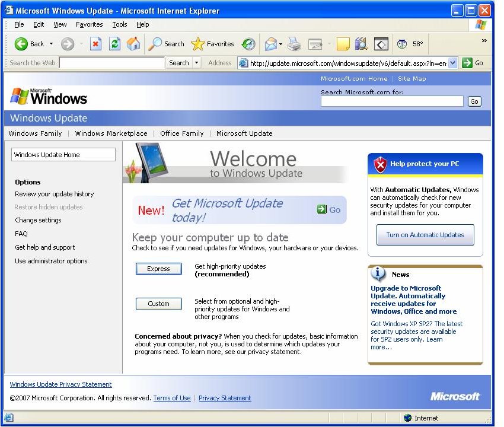Click Turn on Automatic Updates
This screenshot has height=427, width=504.
[425, 235]
